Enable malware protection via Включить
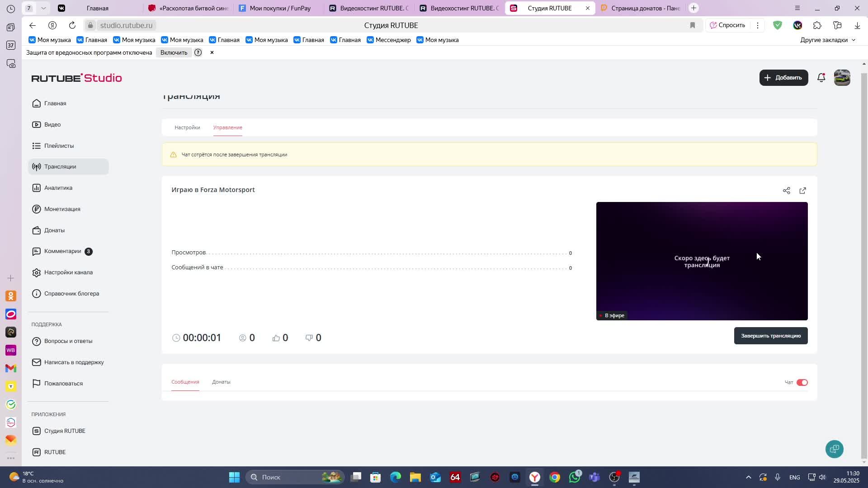868x488 pixels. tap(174, 52)
